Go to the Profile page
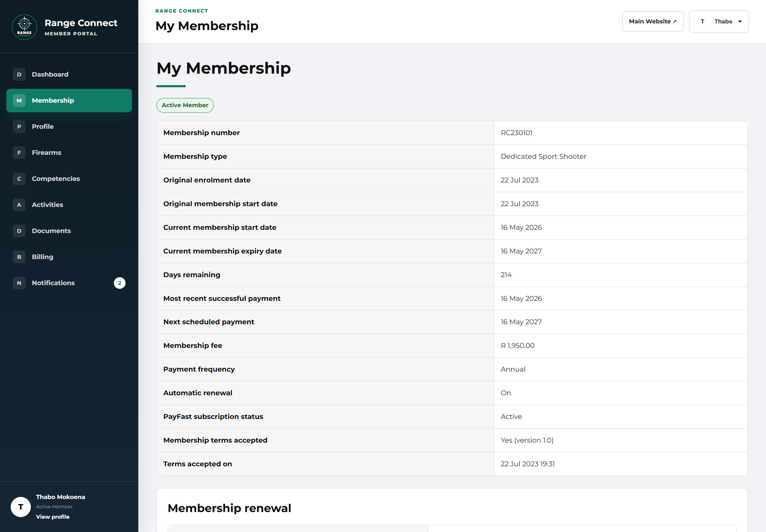 pyautogui.click(x=69, y=126)
